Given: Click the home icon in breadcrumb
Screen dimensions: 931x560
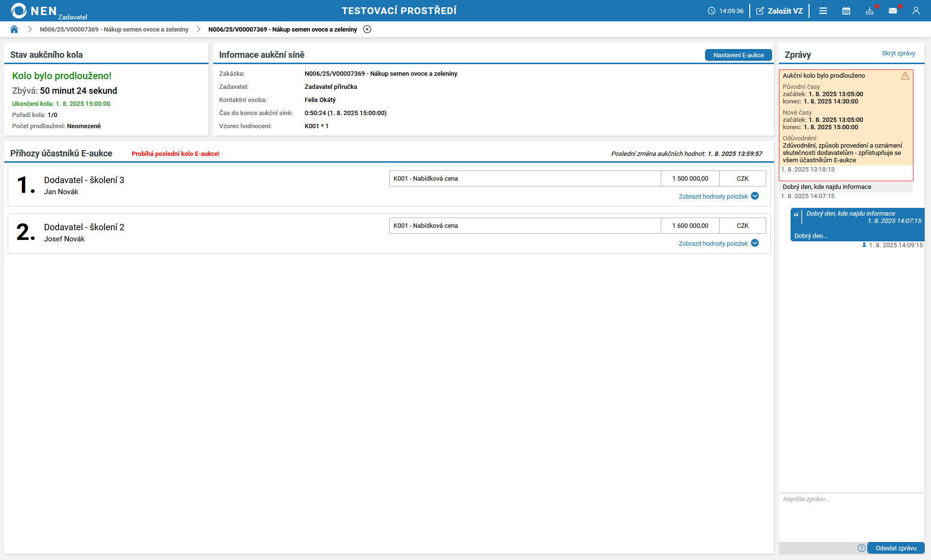Looking at the screenshot, I should click(14, 29).
